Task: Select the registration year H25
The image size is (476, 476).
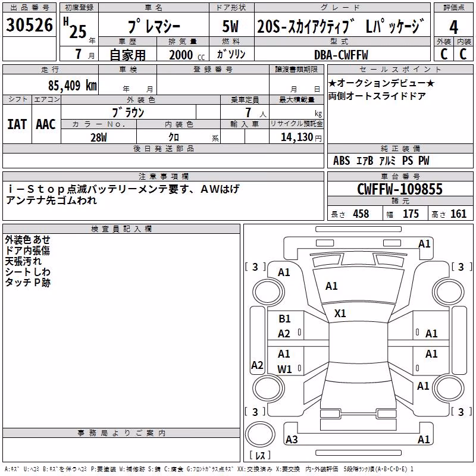Action: tap(75, 28)
